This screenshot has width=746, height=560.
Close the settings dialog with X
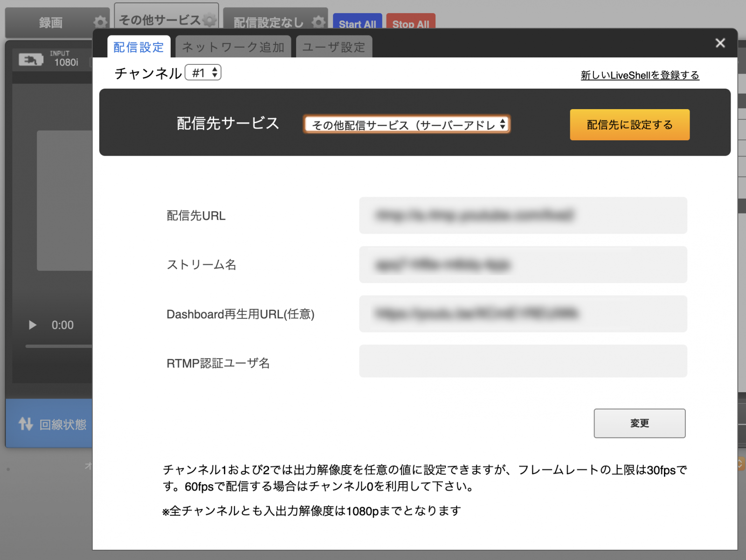pyautogui.click(x=720, y=43)
